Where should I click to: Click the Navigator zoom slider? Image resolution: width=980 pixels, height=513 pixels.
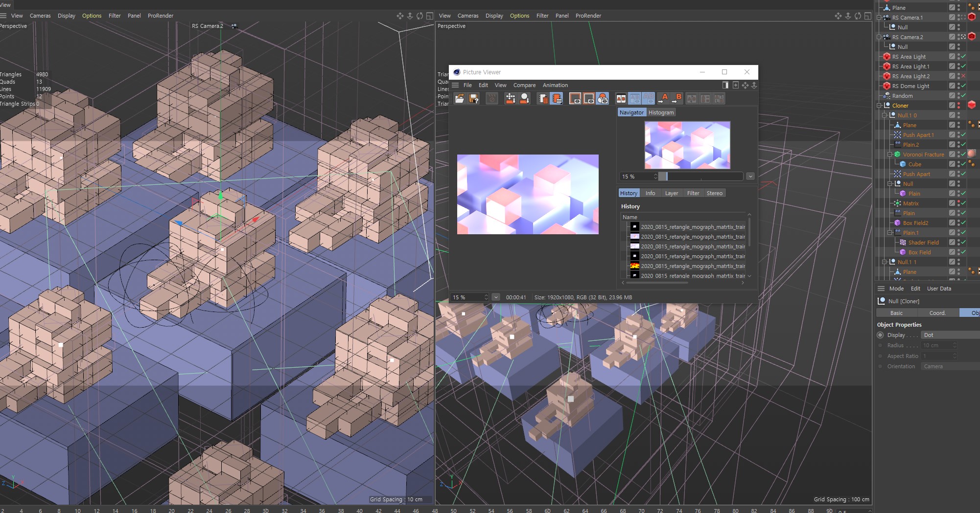[x=701, y=177]
